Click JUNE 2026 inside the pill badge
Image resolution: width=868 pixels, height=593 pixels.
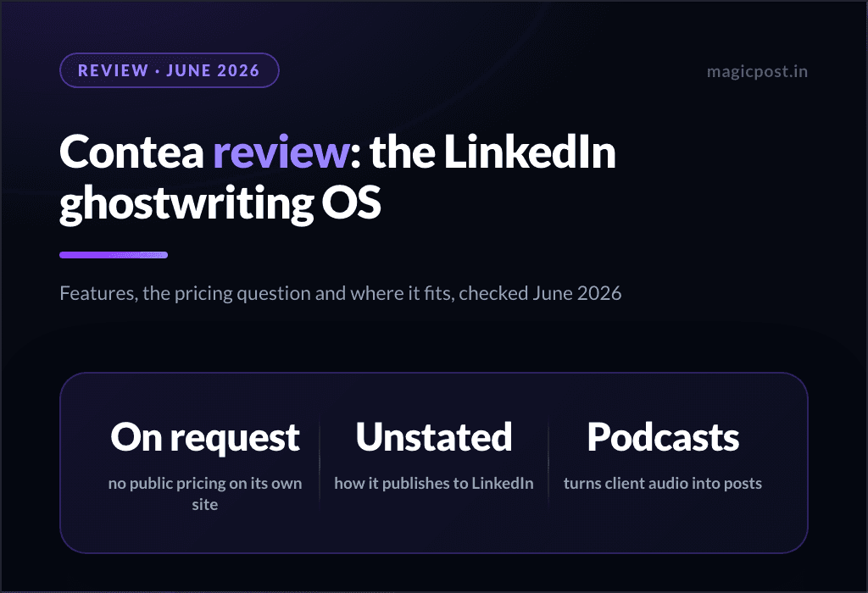(x=213, y=71)
